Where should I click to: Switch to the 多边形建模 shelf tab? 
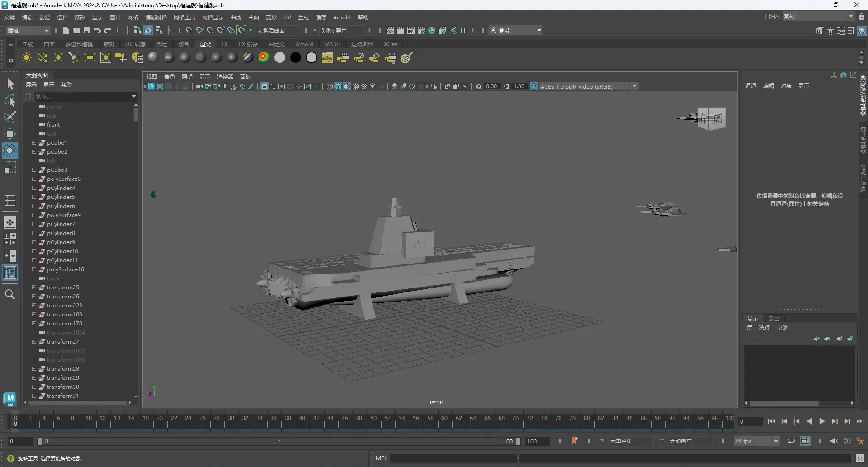(x=79, y=44)
